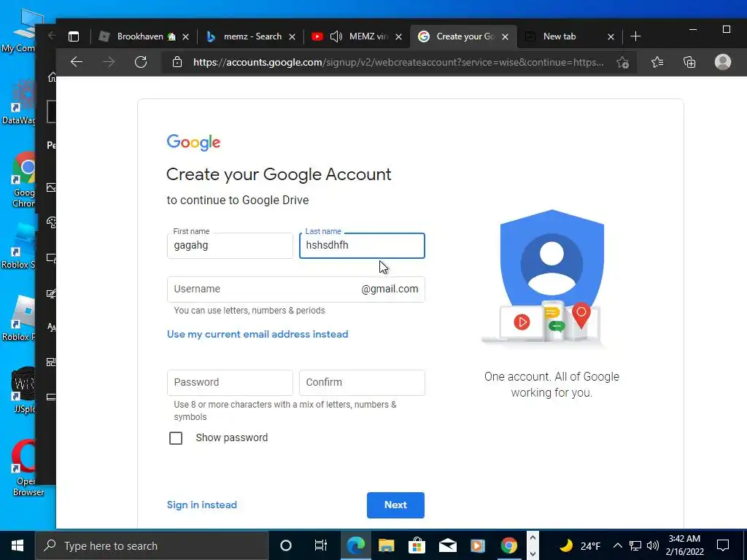
Task: Open the Windows Start menu
Action: tap(18, 545)
